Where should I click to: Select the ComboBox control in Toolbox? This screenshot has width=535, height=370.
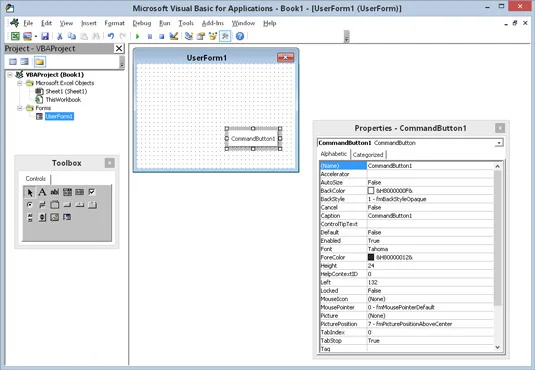click(x=67, y=192)
